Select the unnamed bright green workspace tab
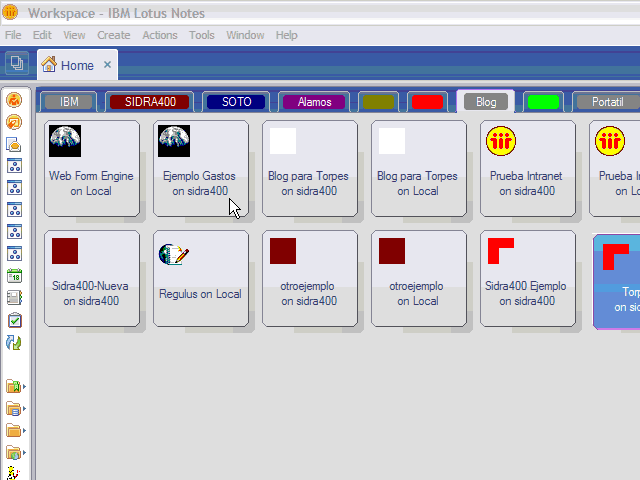Viewport: 640px width, 480px height. point(543,102)
